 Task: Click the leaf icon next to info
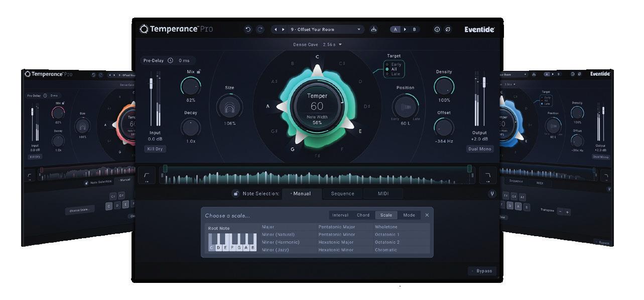[448, 30]
